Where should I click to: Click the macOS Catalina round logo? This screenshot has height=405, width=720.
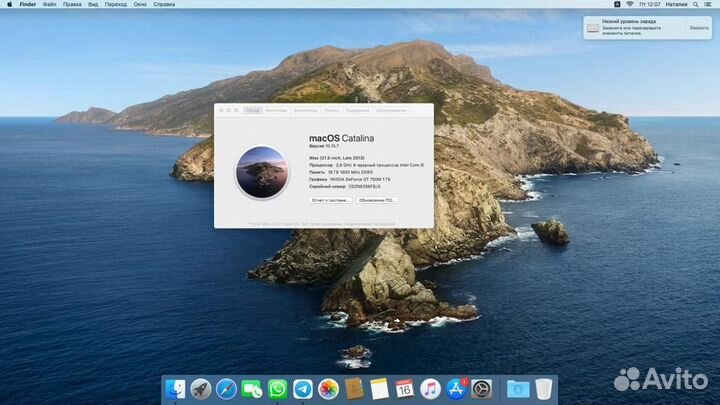tap(262, 172)
